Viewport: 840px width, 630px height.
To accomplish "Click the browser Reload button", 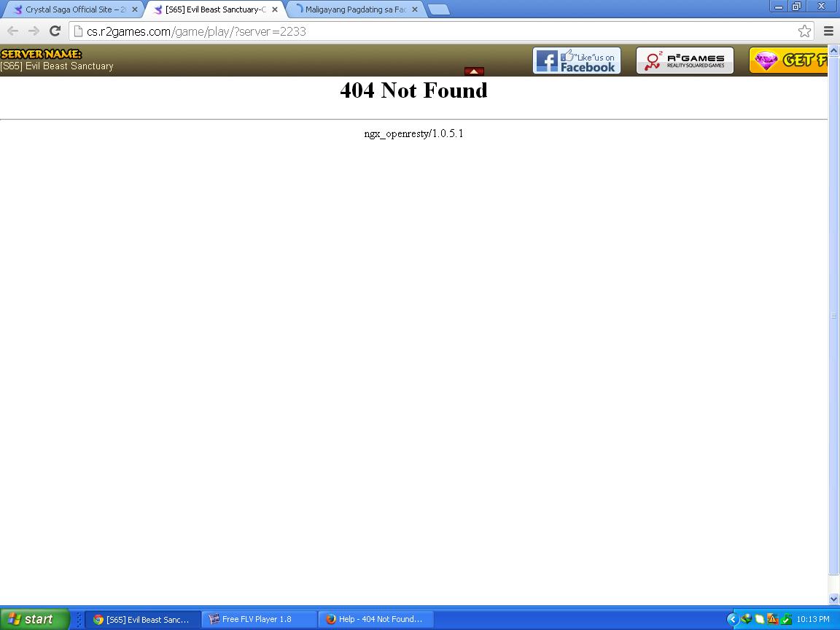I will (x=55, y=31).
